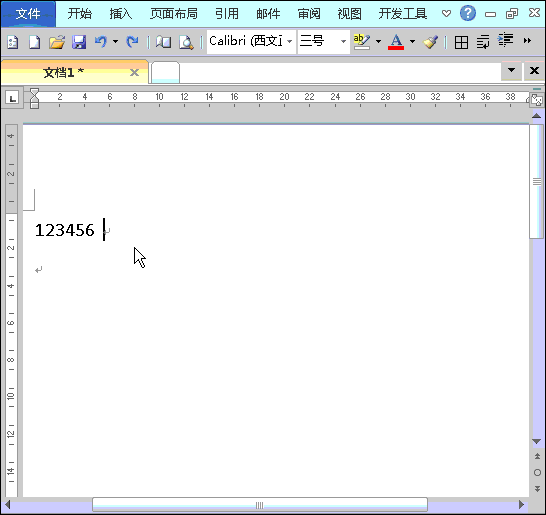Image resolution: width=546 pixels, height=515 pixels.
Task: Go to previous page with double-up arrow
Action: (537, 456)
